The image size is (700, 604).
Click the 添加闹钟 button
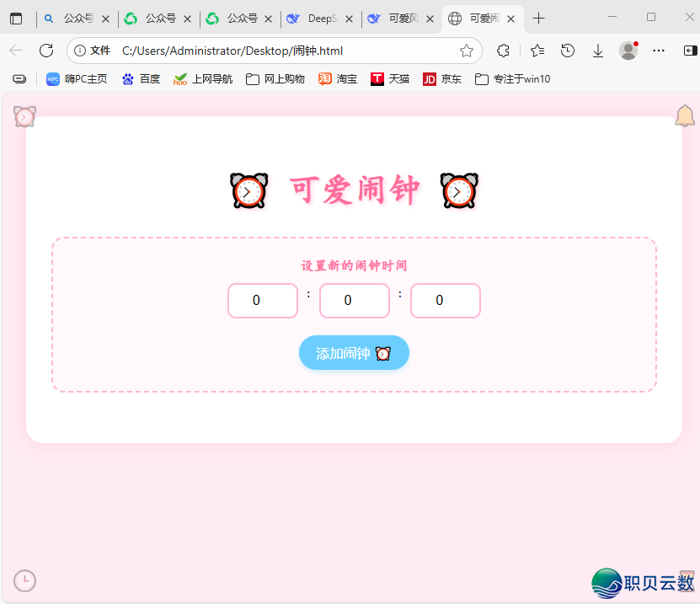coord(354,352)
